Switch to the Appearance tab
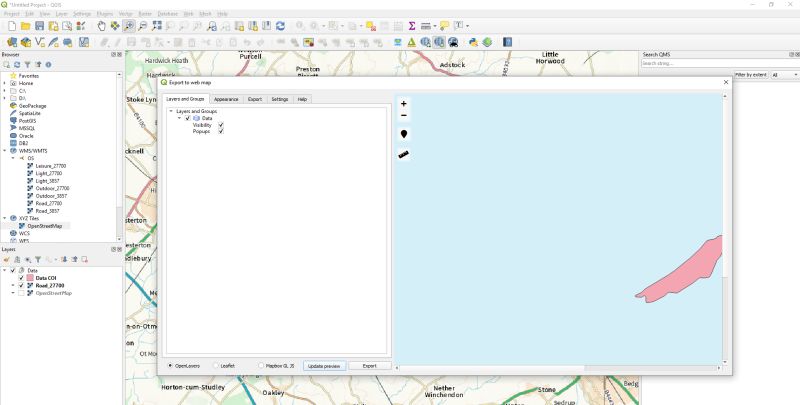The width and height of the screenshot is (800, 405). pos(226,99)
